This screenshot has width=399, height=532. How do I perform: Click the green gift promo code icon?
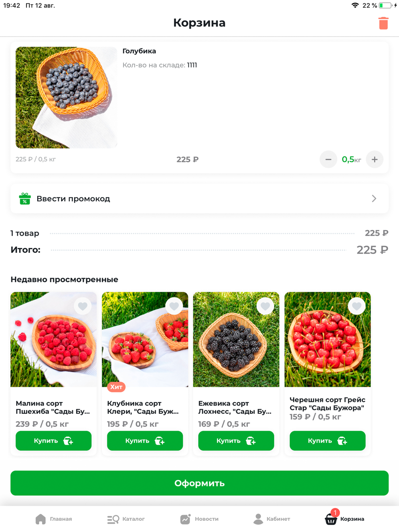(x=25, y=199)
